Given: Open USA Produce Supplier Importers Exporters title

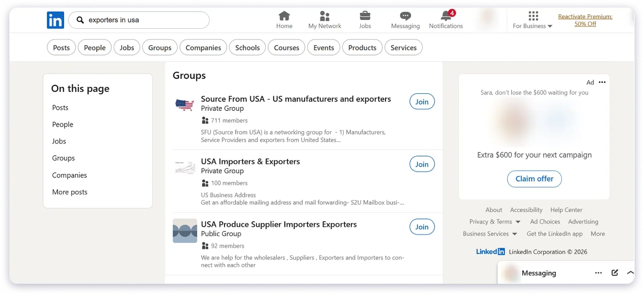Looking at the screenshot, I should pos(279,224).
